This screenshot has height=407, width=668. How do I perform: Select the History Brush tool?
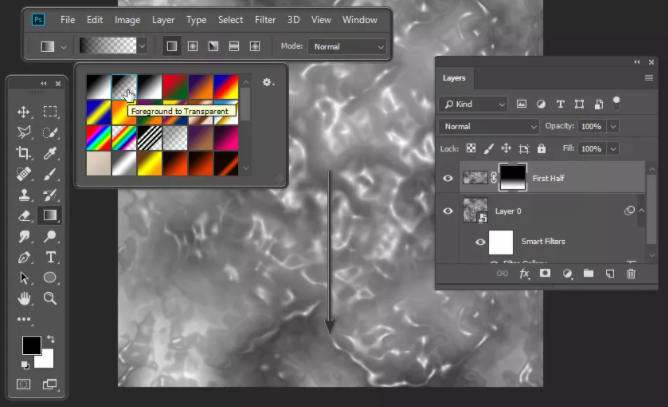coord(50,195)
